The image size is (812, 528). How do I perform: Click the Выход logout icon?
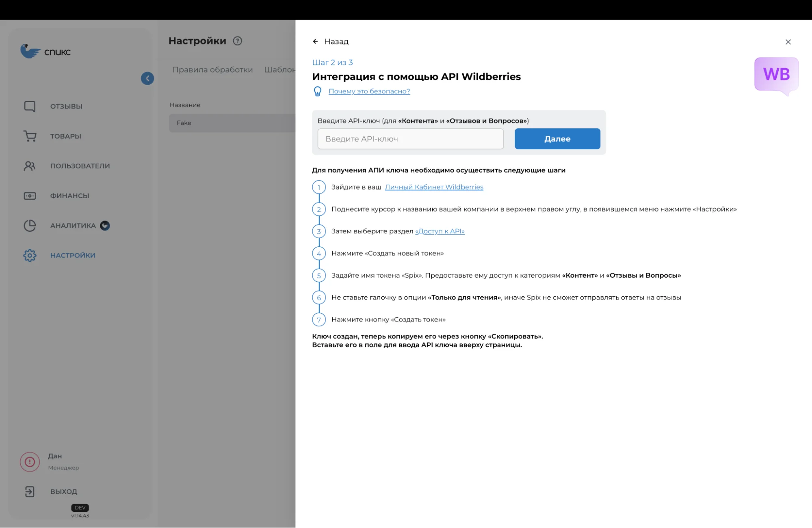click(30, 491)
